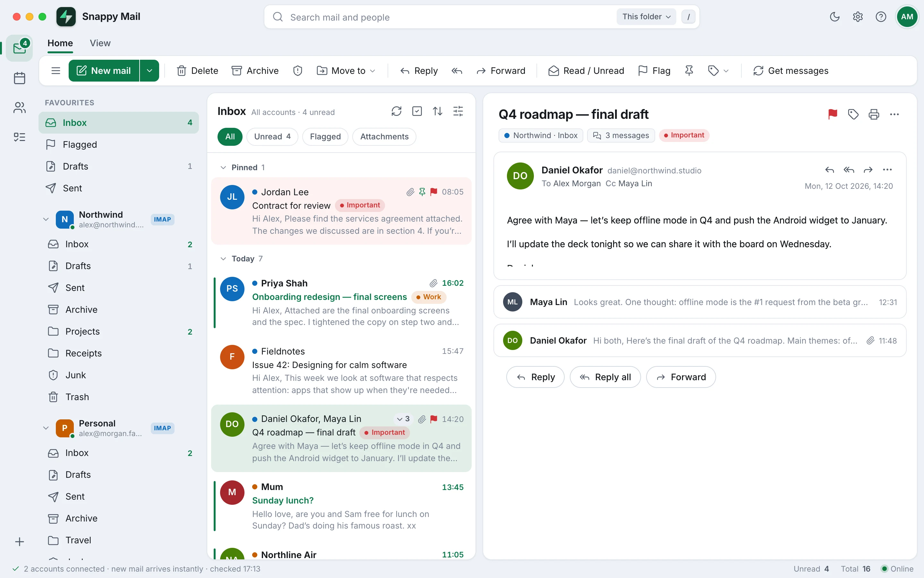Toggle dark mode moon icon
Image resolution: width=924 pixels, height=578 pixels.
click(x=835, y=17)
